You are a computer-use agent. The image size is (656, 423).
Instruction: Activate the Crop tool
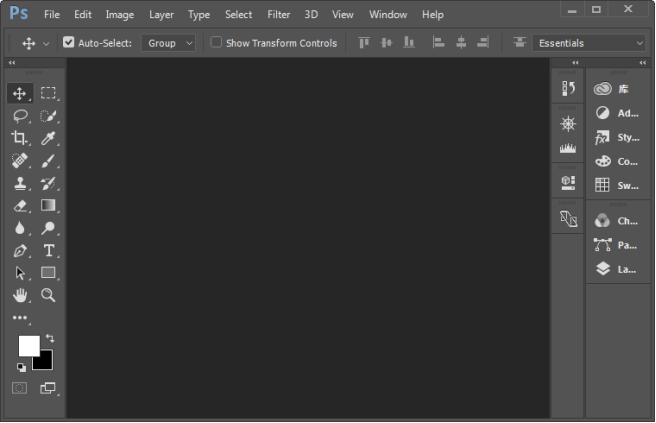tap(20, 138)
